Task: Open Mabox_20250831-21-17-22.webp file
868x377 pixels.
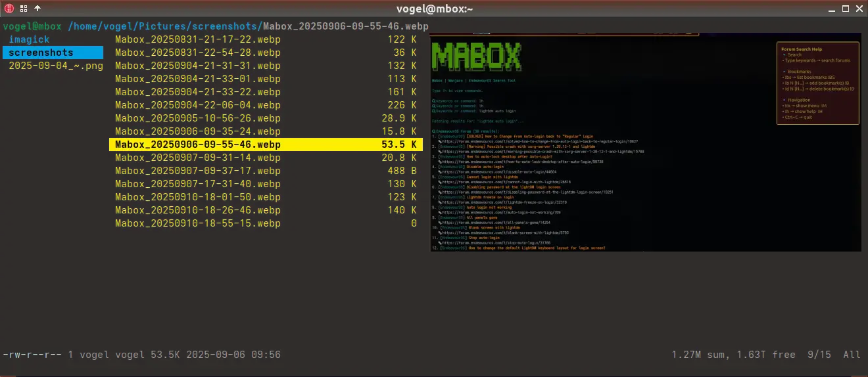Action: [x=197, y=39]
